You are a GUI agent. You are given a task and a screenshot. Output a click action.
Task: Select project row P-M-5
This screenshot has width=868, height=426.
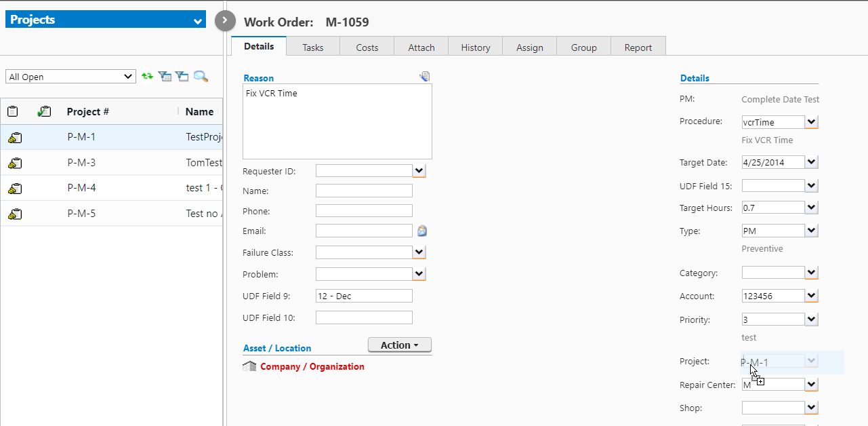point(112,214)
